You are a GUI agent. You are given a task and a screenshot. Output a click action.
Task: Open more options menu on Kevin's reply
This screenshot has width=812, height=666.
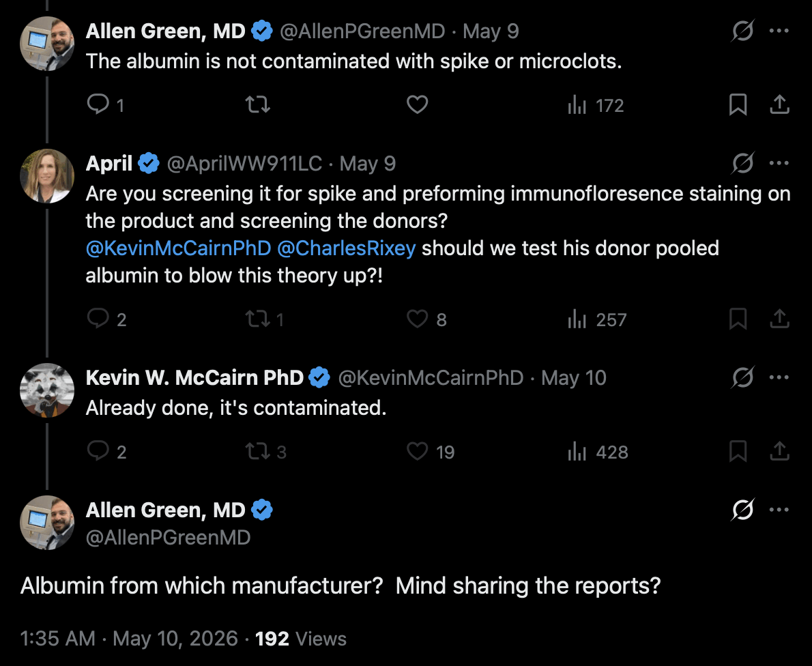tap(779, 377)
